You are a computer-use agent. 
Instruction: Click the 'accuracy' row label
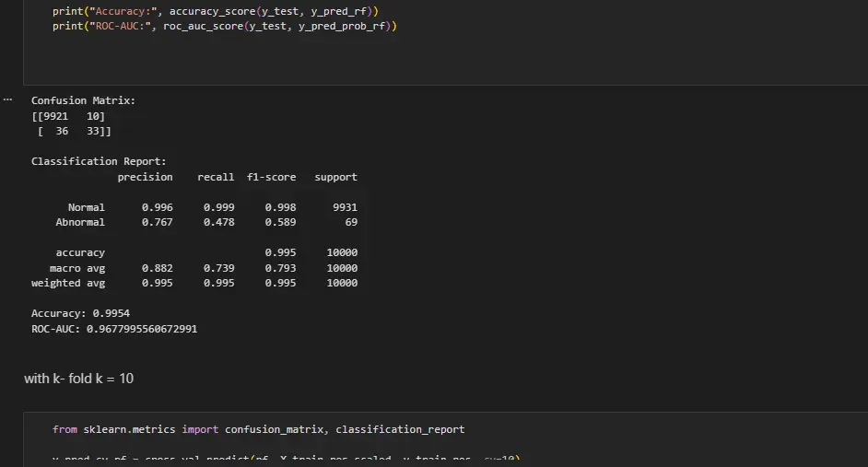coord(80,253)
